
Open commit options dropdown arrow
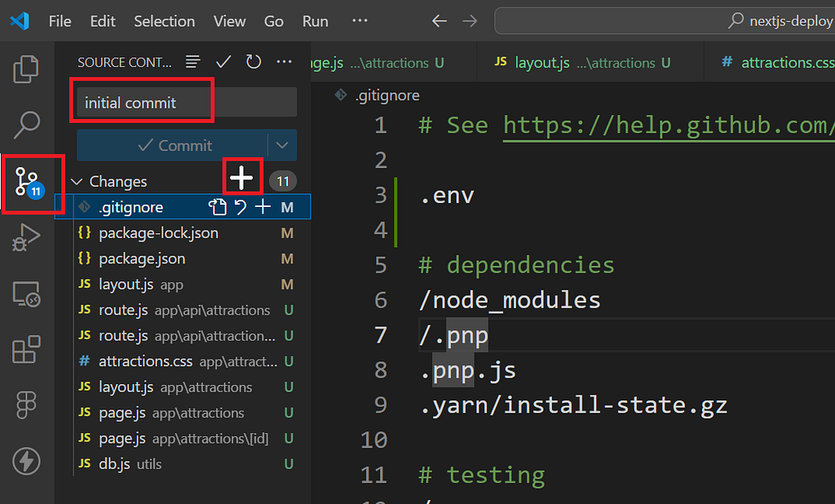click(x=281, y=145)
